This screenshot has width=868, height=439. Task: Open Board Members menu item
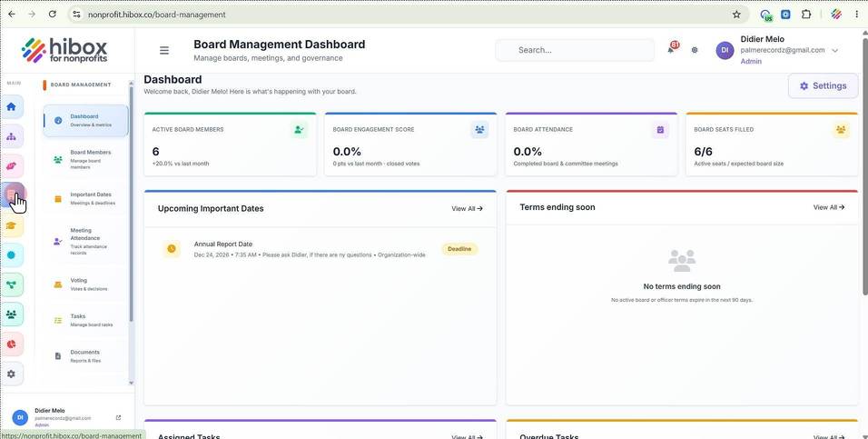tap(85, 159)
